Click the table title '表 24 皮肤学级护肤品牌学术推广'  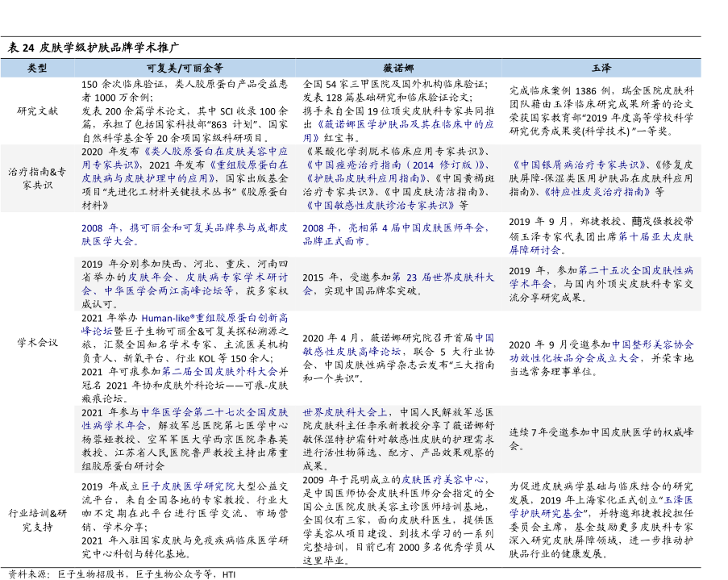[93, 48]
